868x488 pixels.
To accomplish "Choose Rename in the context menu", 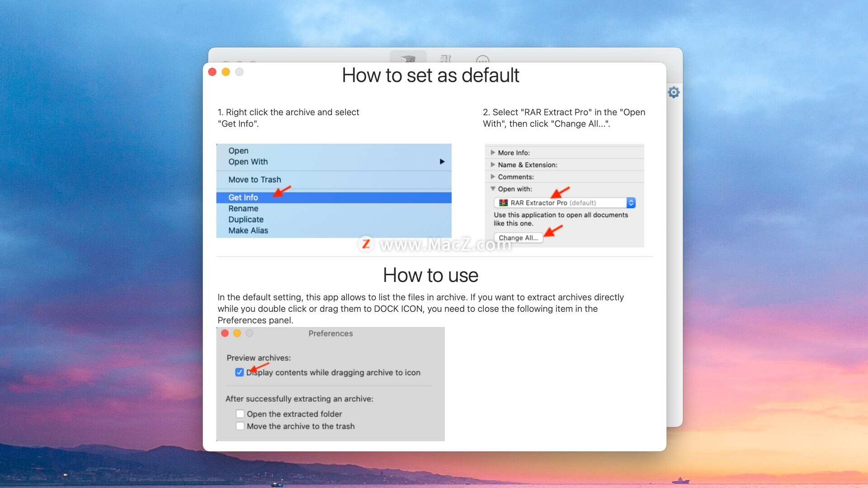I will coord(243,208).
